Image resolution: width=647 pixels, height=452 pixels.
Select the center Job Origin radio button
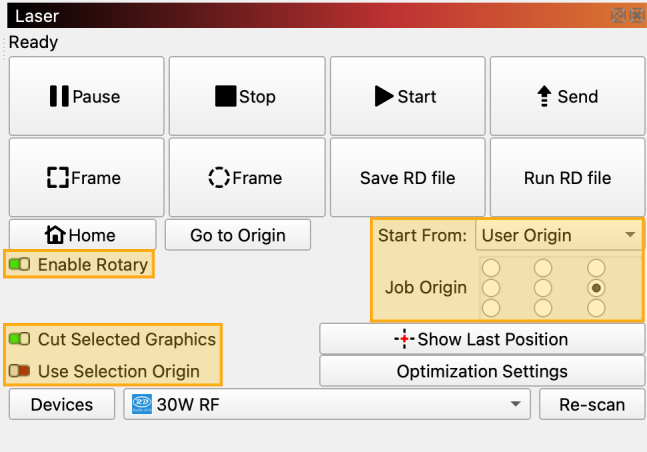point(543,288)
